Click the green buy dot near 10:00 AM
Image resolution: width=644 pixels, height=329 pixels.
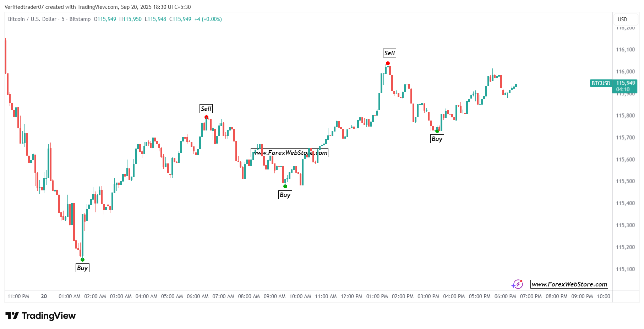tap(285, 186)
